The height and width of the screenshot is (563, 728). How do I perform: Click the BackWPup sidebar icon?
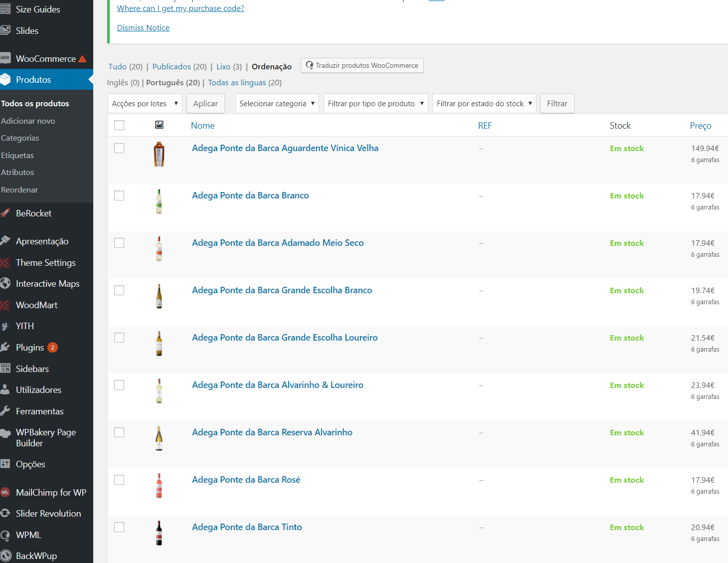pos(5,556)
